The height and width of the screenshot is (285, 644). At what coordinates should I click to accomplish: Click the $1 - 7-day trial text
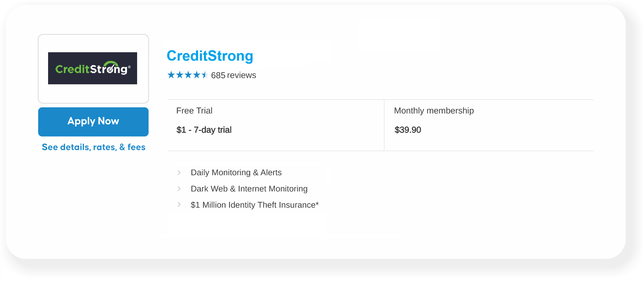(204, 130)
